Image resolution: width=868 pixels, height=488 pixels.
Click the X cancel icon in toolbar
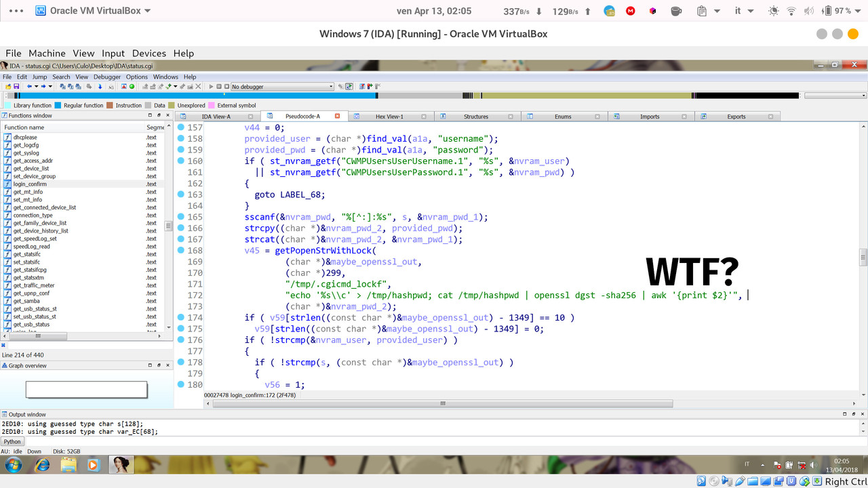[x=199, y=86]
